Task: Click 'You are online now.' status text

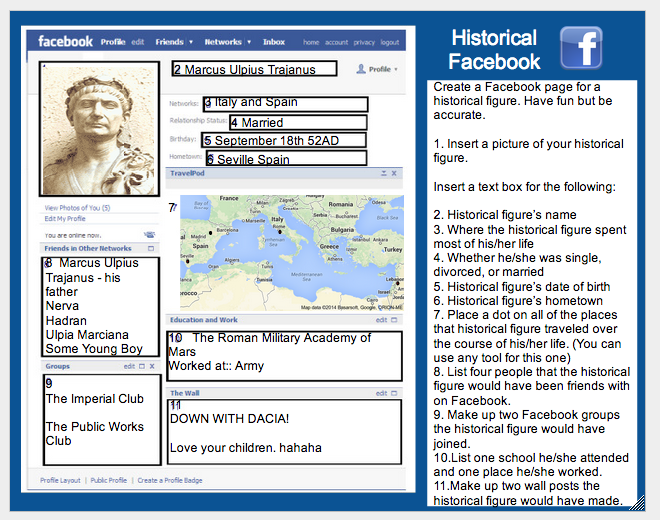Action: (x=73, y=235)
